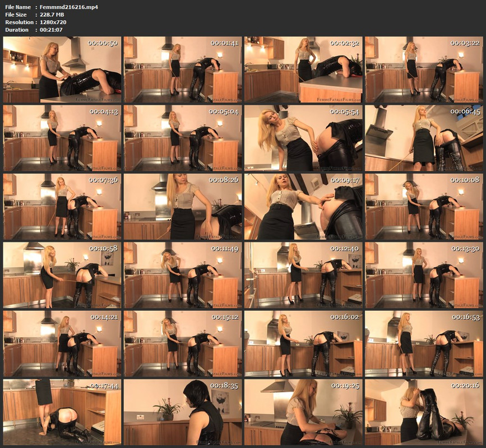Choose the frame stamped 00:13:30
This screenshot has width=486, height=448.
coord(424,275)
